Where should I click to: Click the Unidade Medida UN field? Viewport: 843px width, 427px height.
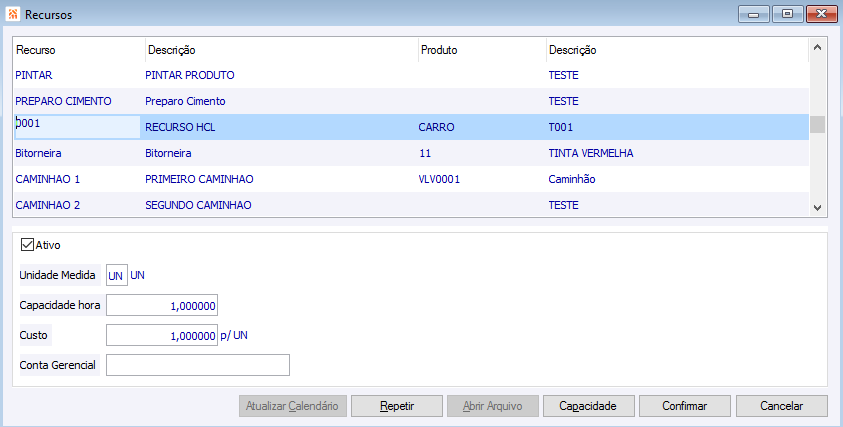(117, 275)
